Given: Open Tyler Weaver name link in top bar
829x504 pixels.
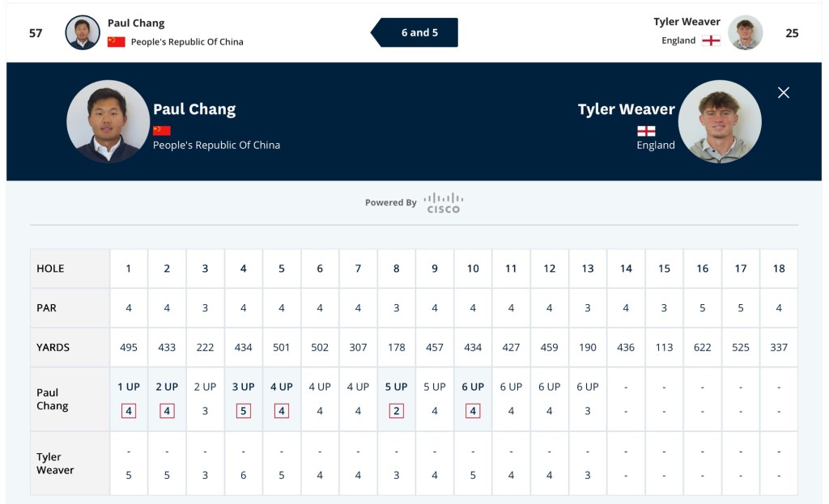Looking at the screenshot, I should (x=687, y=22).
